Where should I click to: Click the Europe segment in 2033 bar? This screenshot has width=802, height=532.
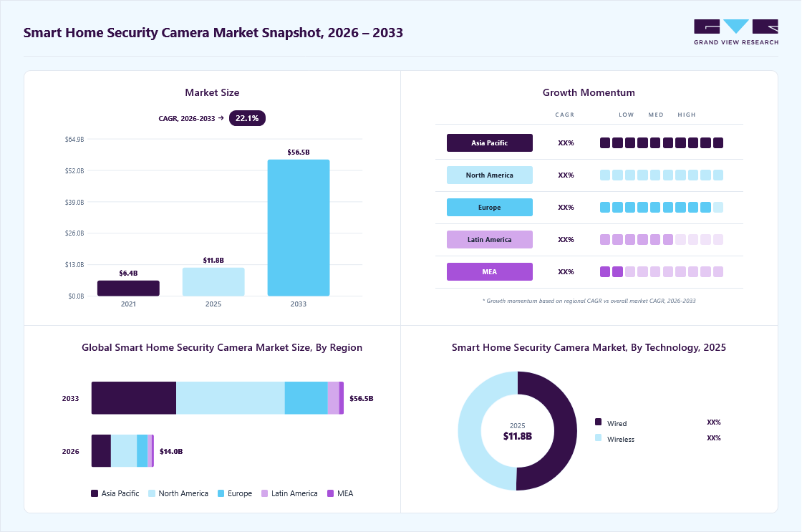click(x=306, y=398)
